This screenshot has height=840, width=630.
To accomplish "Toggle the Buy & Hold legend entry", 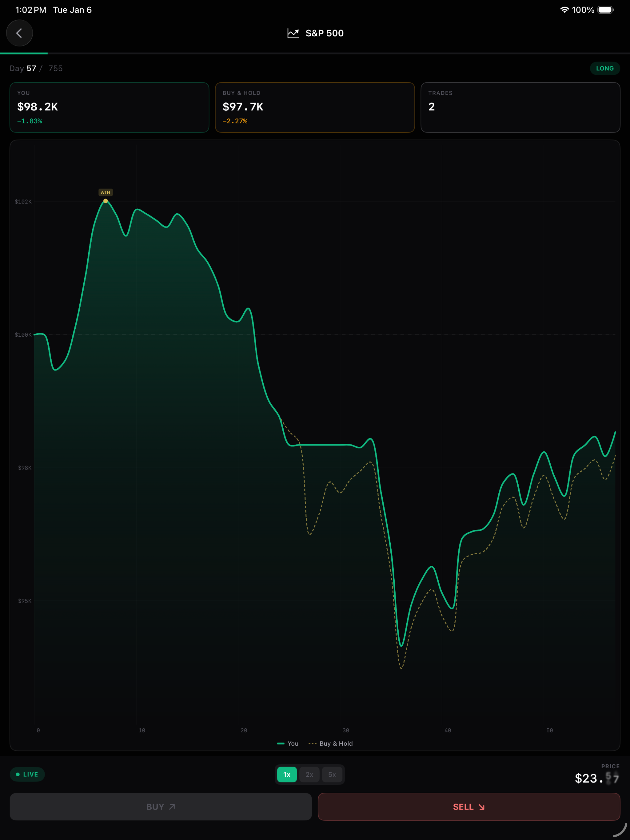I will coord(331,743).
